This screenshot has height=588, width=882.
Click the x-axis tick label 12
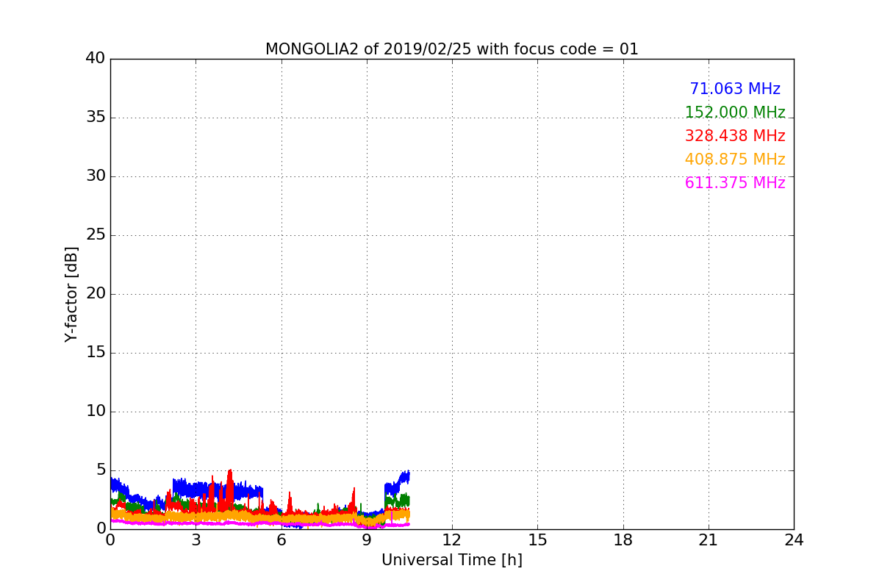[x=452, y=540]
